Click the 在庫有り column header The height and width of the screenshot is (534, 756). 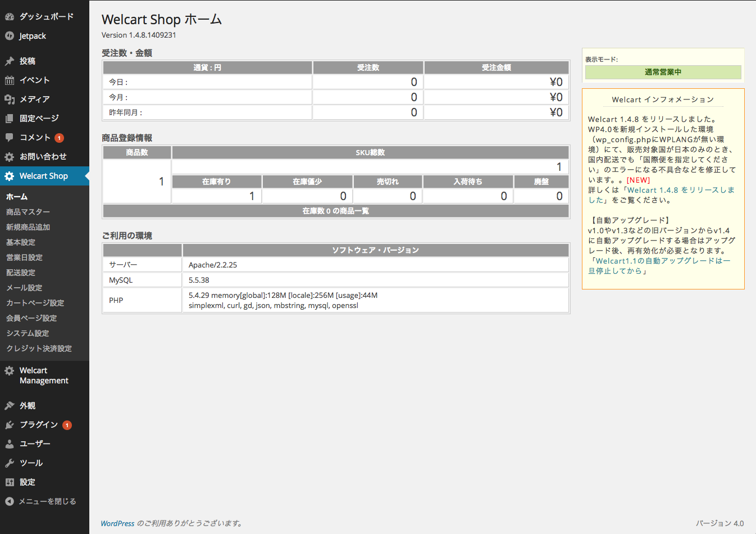(x=217, y=182)
